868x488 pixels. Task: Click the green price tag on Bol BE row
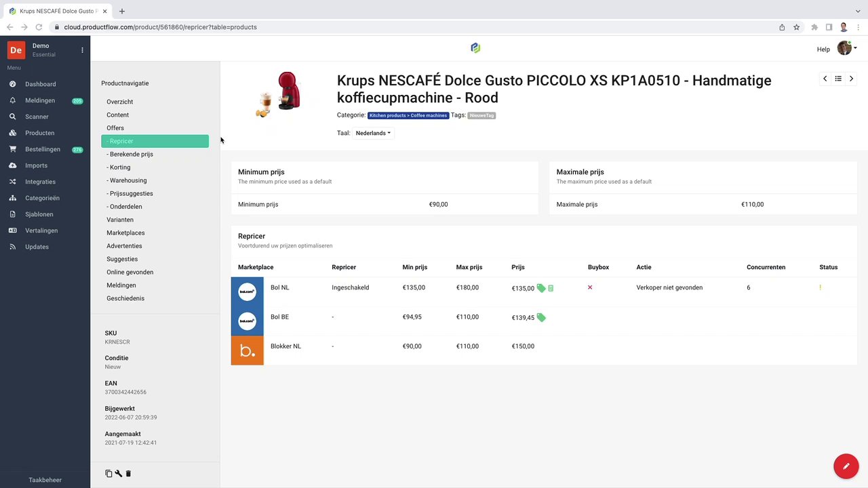[541, 317]
